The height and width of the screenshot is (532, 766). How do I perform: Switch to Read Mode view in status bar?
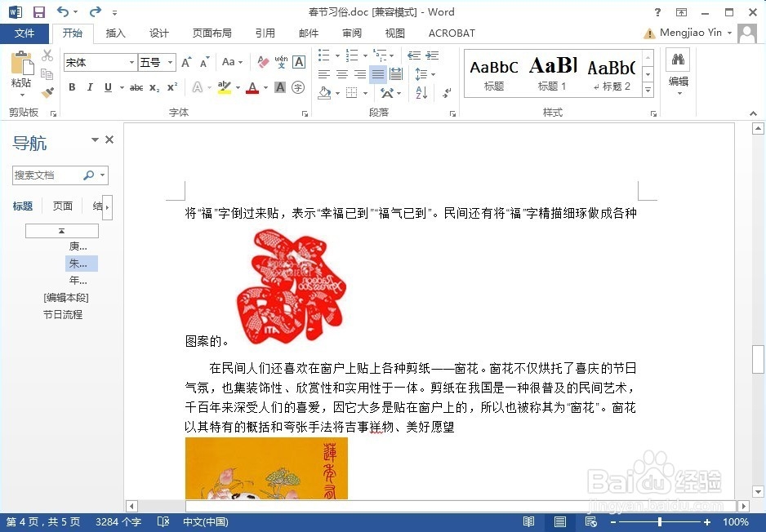[528, 521]
